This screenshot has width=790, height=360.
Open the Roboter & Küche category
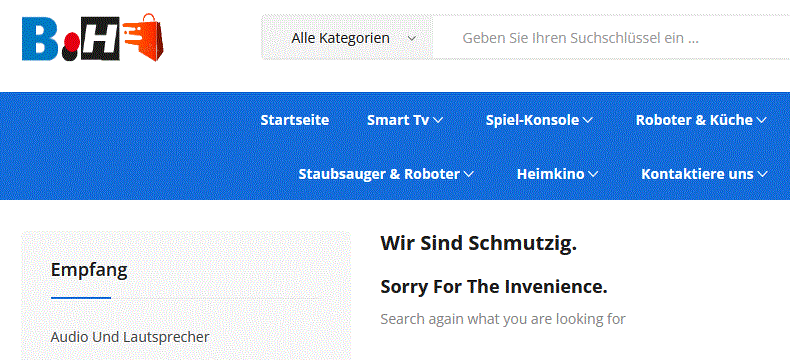coord(694,120)
